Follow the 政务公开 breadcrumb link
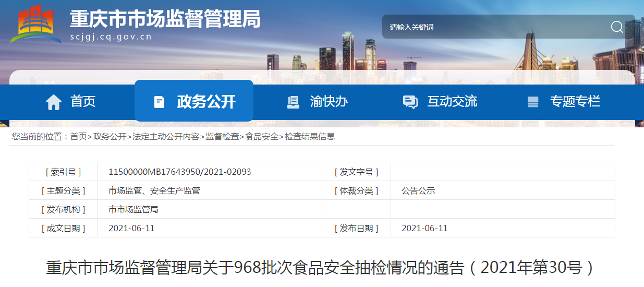 [110, 137]
